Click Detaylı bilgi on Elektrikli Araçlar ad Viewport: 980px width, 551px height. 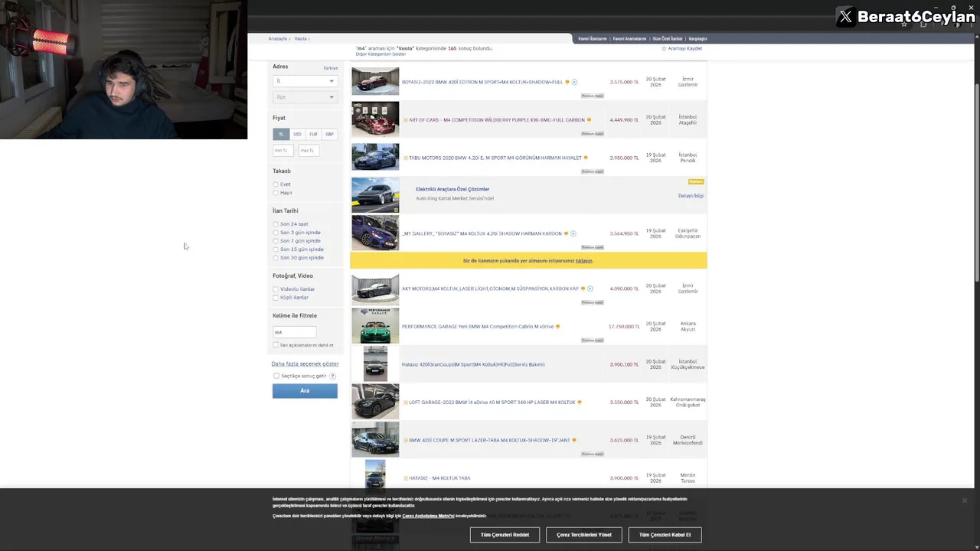691,196
